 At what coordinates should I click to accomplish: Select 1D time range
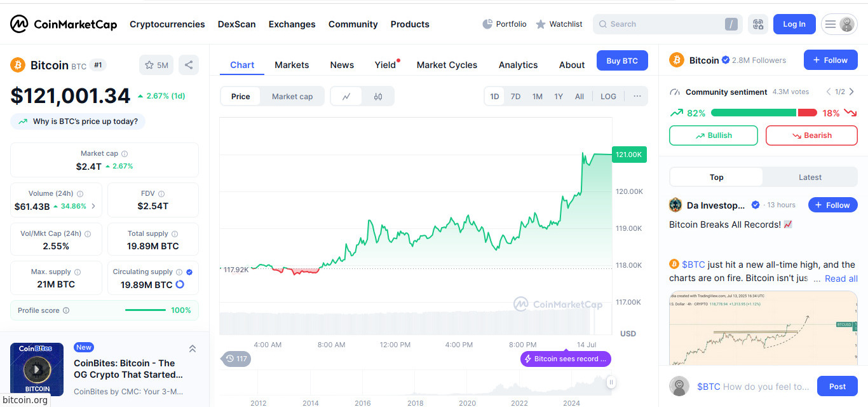click(494, 97)
